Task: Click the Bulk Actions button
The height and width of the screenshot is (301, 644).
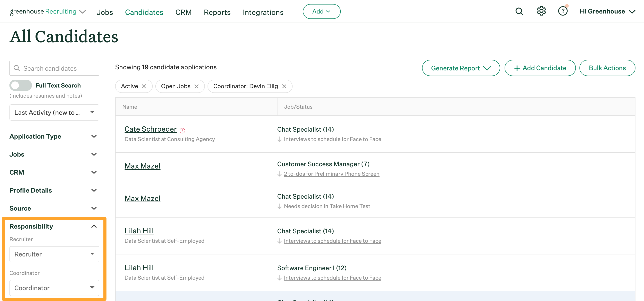Action: coord(607,68)
